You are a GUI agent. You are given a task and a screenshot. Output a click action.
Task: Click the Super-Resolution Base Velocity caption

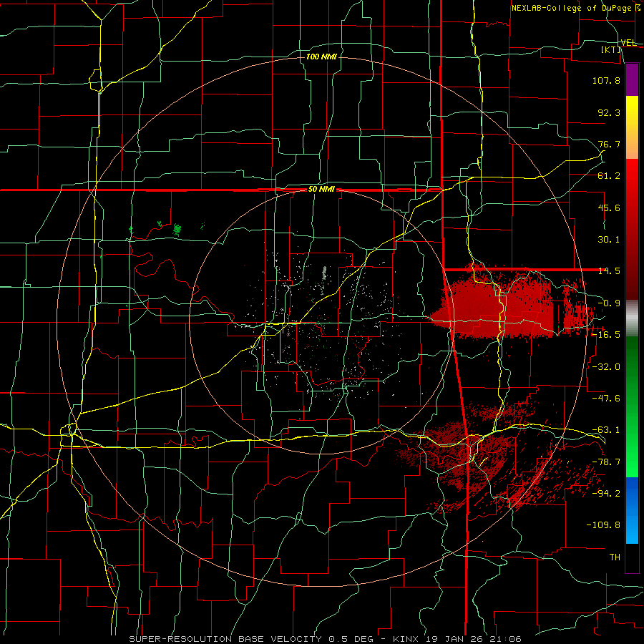coord(325,639)
